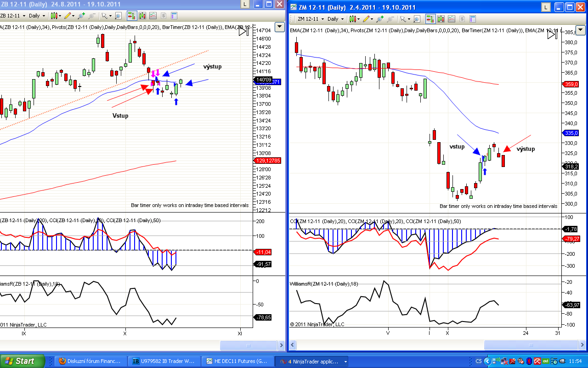
Task: Expand hidden system tray icons arrow
Action: point(487,362)
